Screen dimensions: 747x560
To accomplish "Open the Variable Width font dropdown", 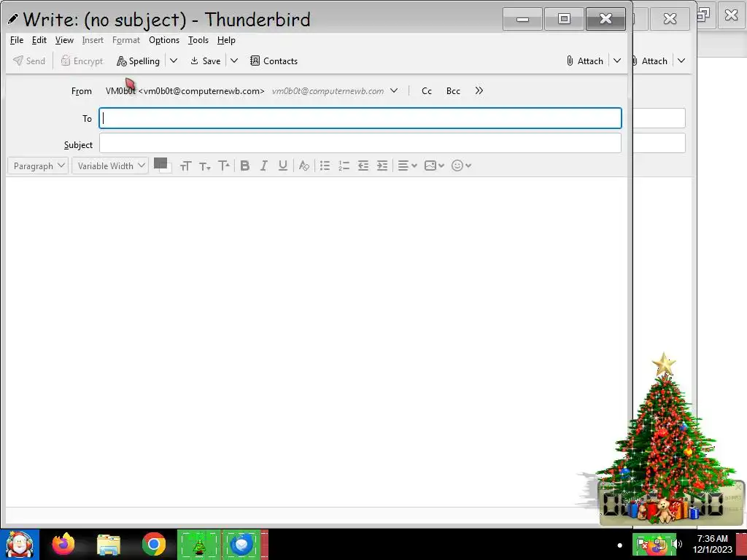I will (x=110, y=166).
